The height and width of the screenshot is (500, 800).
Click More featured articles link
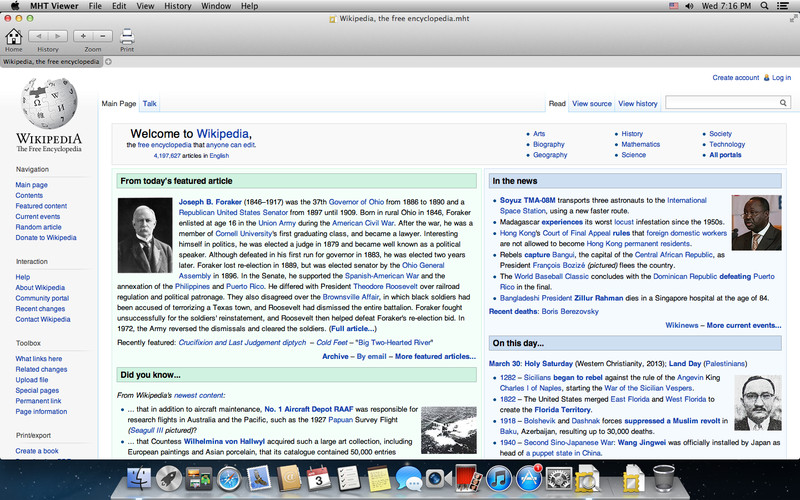tap(435, 357)
